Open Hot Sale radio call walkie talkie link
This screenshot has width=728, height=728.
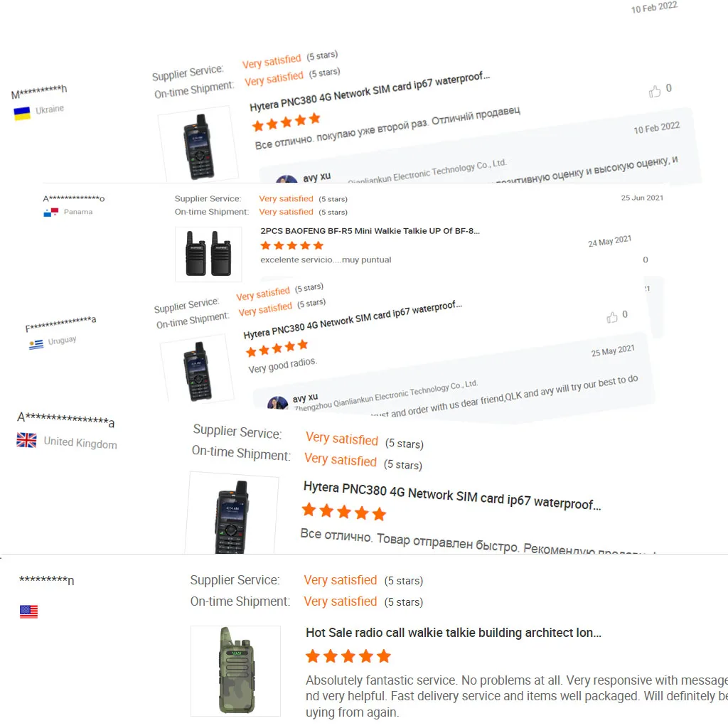(x=454, y=633)
